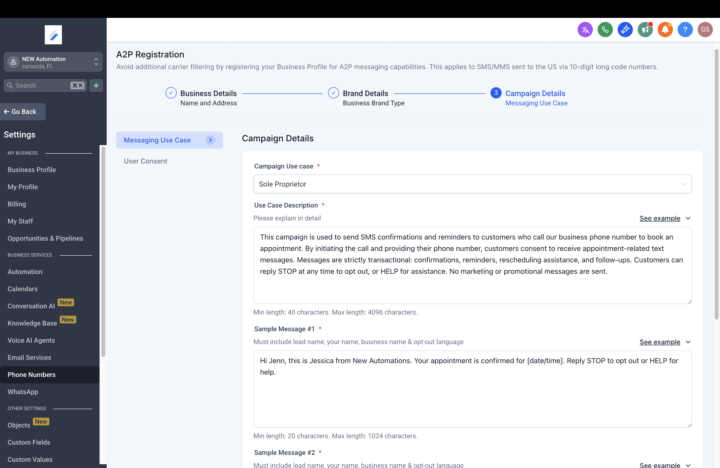Open the GS user avatar menu

[705, 30]
